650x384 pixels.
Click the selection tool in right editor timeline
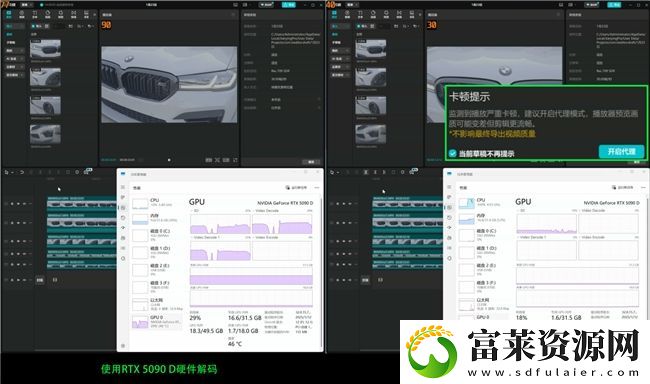[332, 172]
